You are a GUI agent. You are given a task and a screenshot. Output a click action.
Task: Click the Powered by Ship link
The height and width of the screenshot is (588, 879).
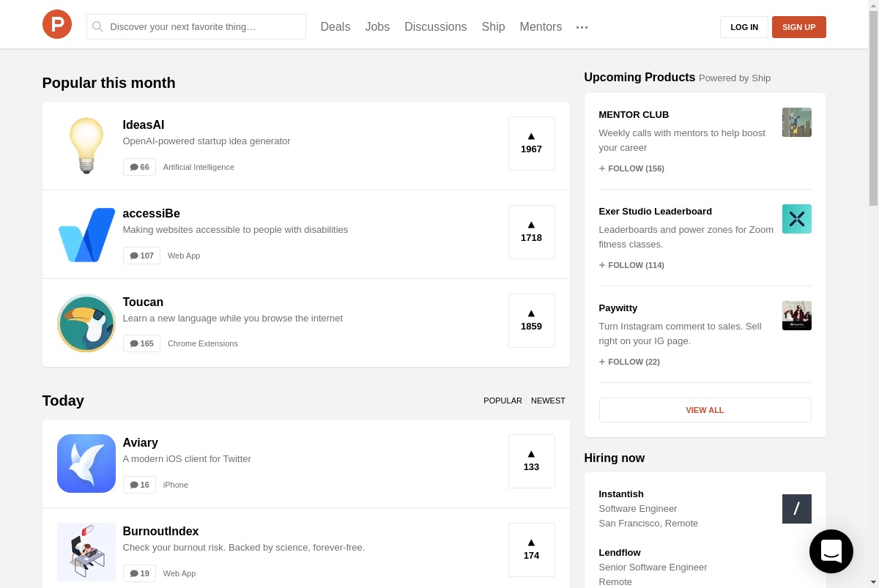(x=735, y=78)
